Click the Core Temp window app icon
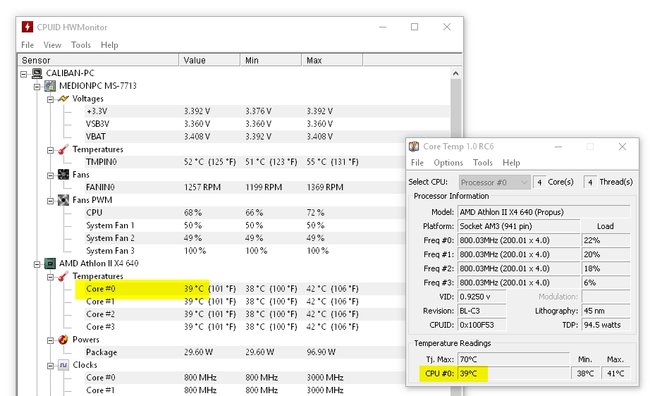This screenshot has width=650, height=396. pos(414,146)
